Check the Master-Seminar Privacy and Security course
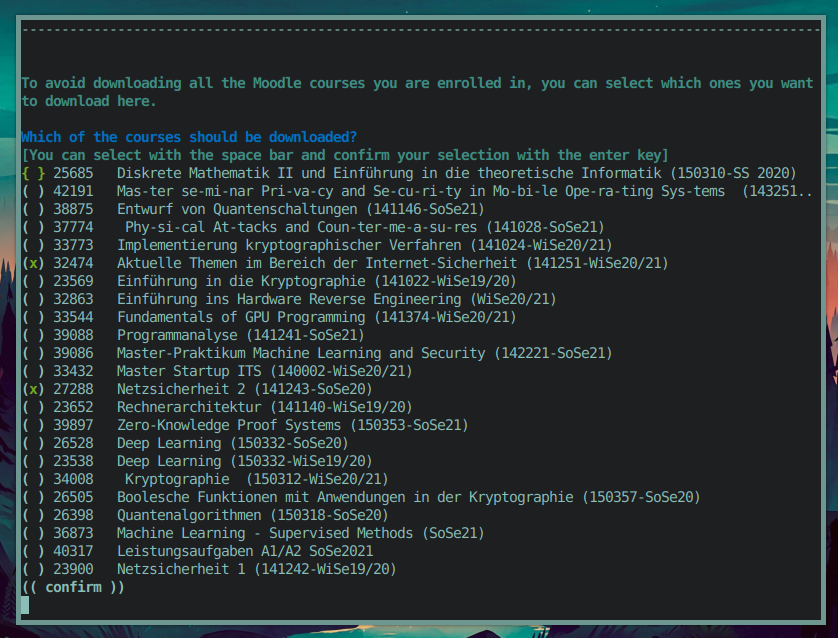838x638 pixels. [x=29, y=191]
